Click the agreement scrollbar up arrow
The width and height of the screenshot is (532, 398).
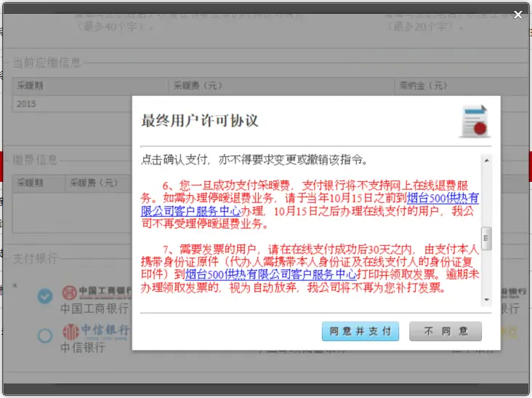(487, 160)
